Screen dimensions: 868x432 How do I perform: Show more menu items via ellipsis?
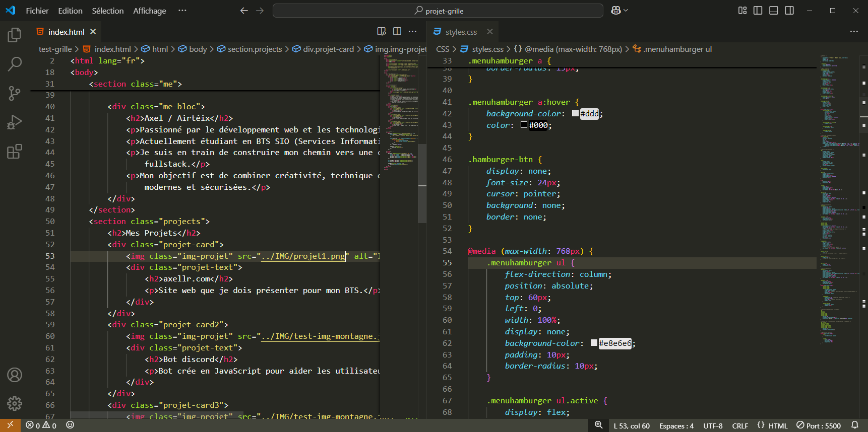point(182,11)
